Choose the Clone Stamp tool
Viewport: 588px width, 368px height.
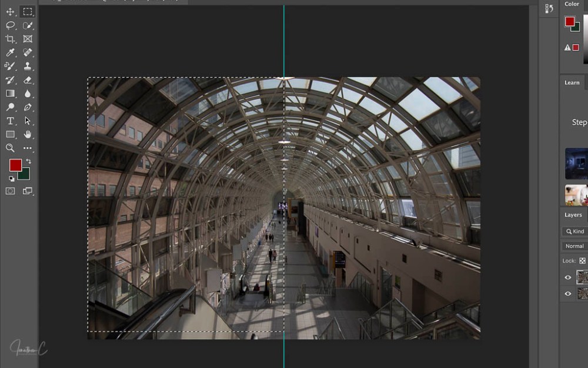(28, 67)
